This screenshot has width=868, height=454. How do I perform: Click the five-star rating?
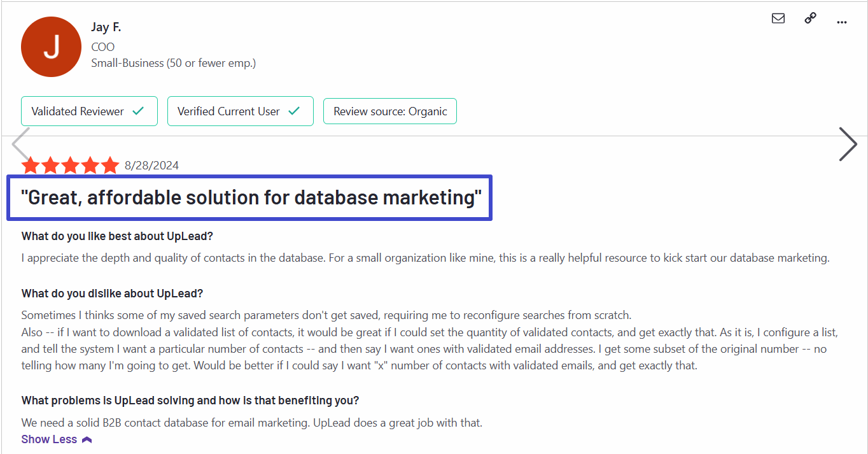click(x=70, y=166)
